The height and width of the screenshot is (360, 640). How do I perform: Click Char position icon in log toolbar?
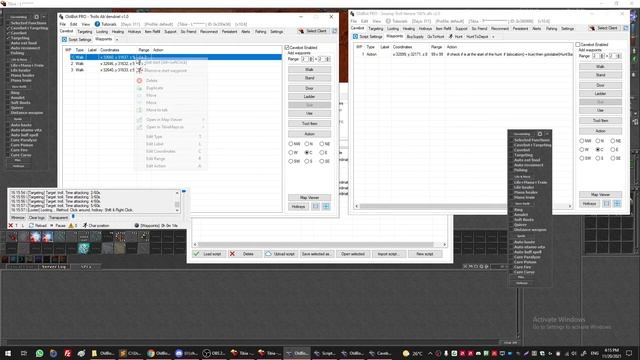point(85,225)
